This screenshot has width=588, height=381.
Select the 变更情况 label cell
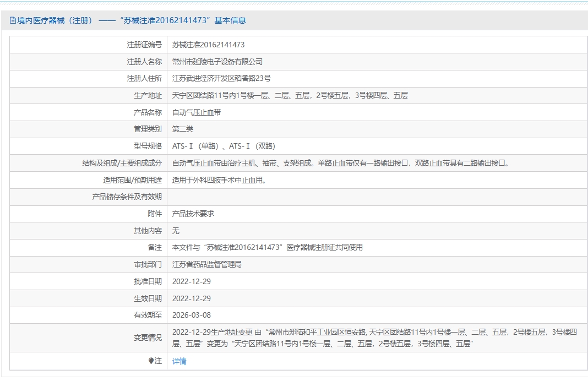pos(89,338)
